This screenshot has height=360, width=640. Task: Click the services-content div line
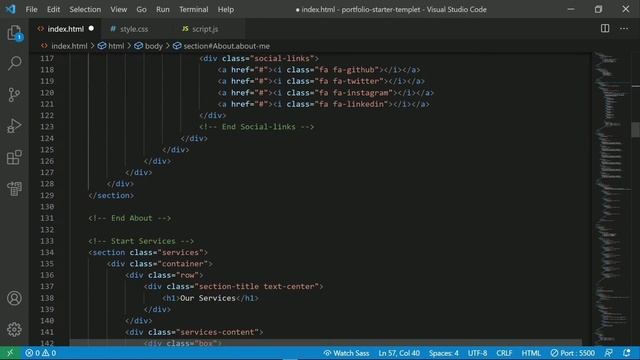[194, 332]
